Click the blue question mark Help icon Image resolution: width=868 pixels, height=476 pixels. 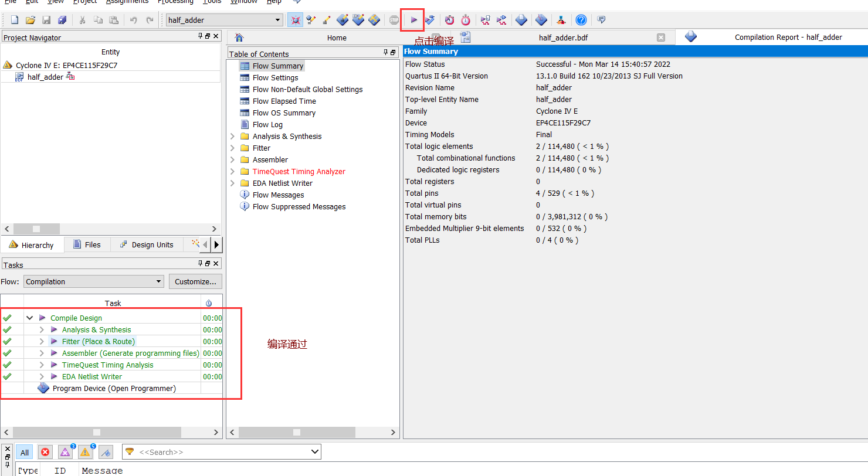tap(581, 20)
